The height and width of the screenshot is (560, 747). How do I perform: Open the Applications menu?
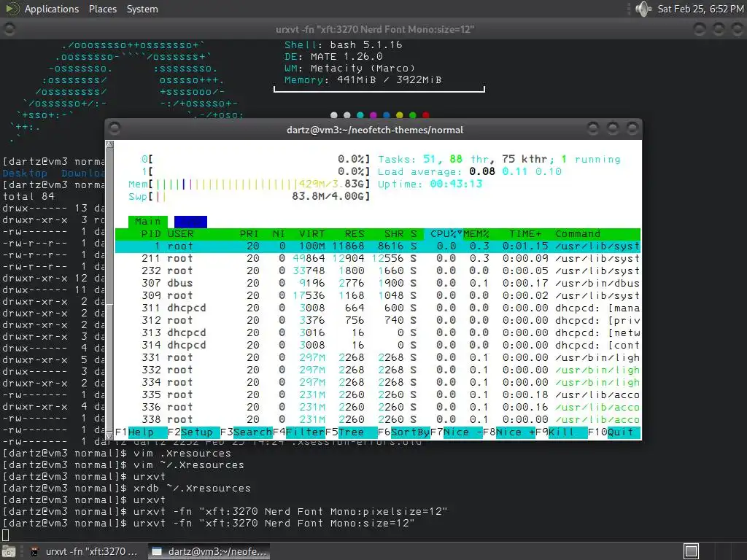[52, 9]
